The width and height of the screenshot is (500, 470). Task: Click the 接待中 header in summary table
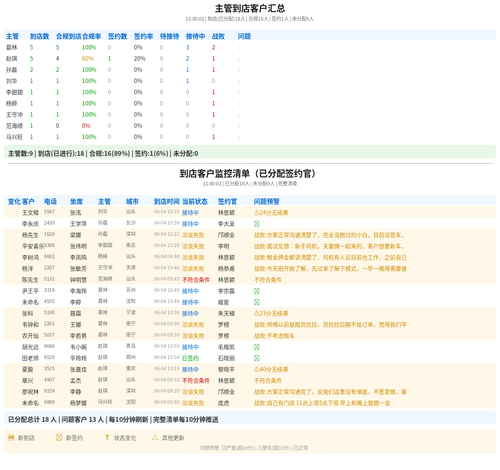pyautogui.click(x=195, y=36)
